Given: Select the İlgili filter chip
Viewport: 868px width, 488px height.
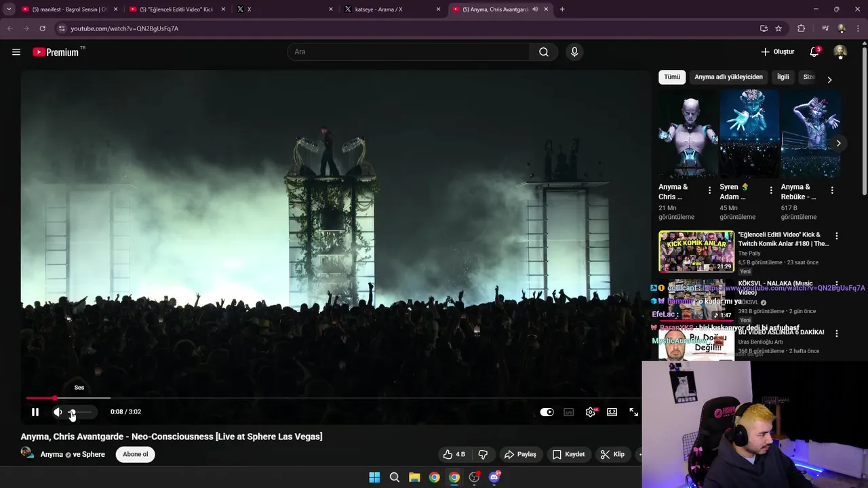Looking at the screenshot, I should (x=783, y=77).
